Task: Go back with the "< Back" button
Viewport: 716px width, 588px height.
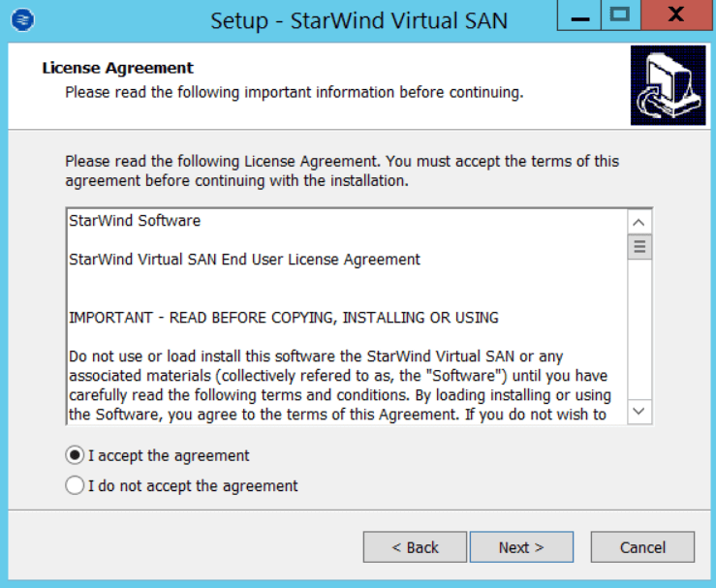Action: (x=415, y=547)
